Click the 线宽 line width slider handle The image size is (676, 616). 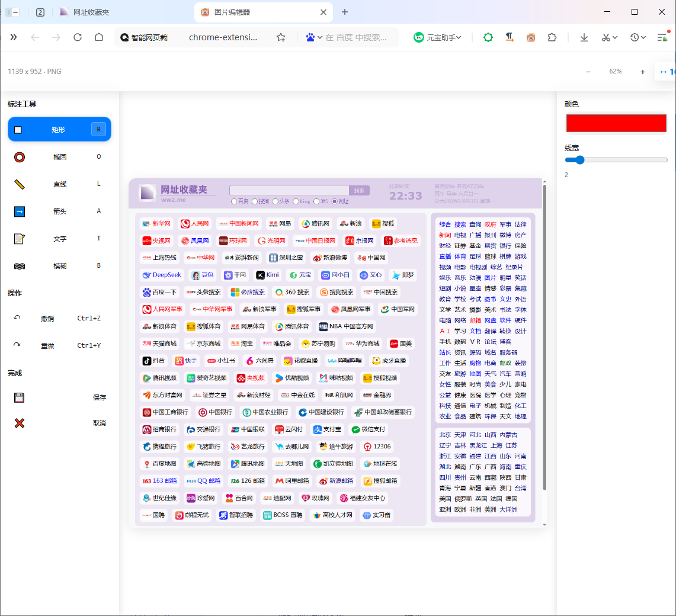coord(580,160)
